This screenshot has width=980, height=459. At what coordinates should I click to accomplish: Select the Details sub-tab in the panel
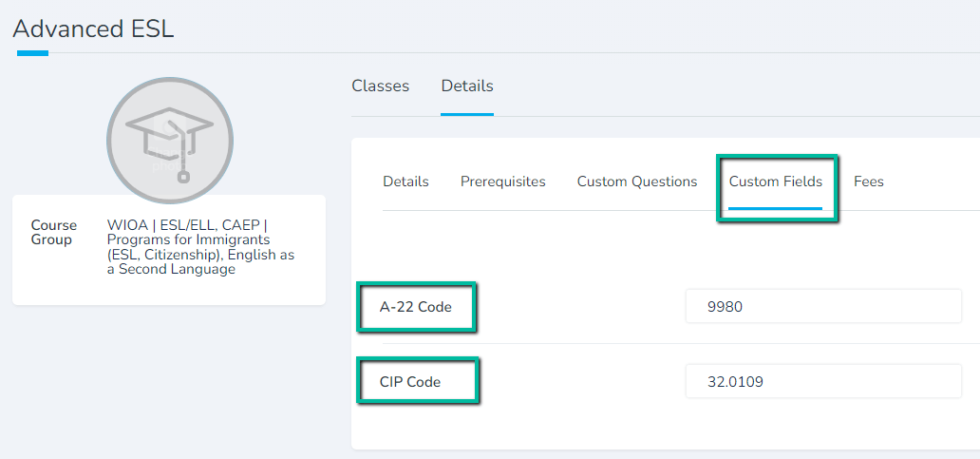click(x=405, y=182)
